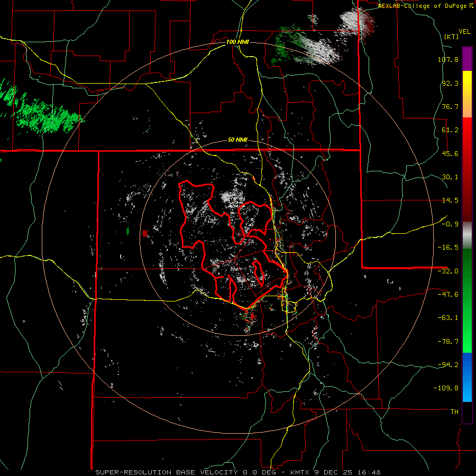Select the 61.2 legend value
Image resolution: width=476 pixels, height=476 pixels.
coord(450,130)
